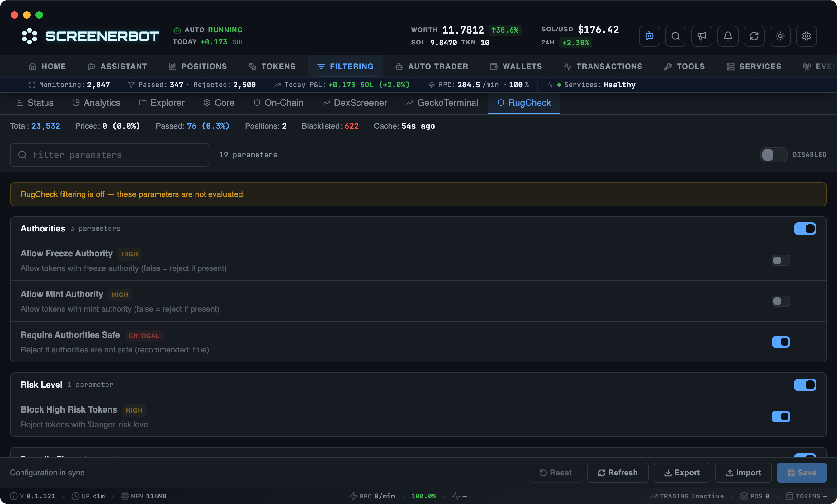The image size is (837, 504).
Task: Click the RPC lightning icon in stats bar
Action: (431, 85)
